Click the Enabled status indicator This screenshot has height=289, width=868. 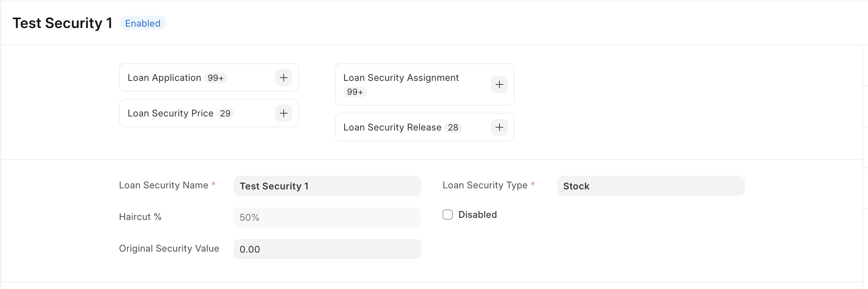point(143,23)
